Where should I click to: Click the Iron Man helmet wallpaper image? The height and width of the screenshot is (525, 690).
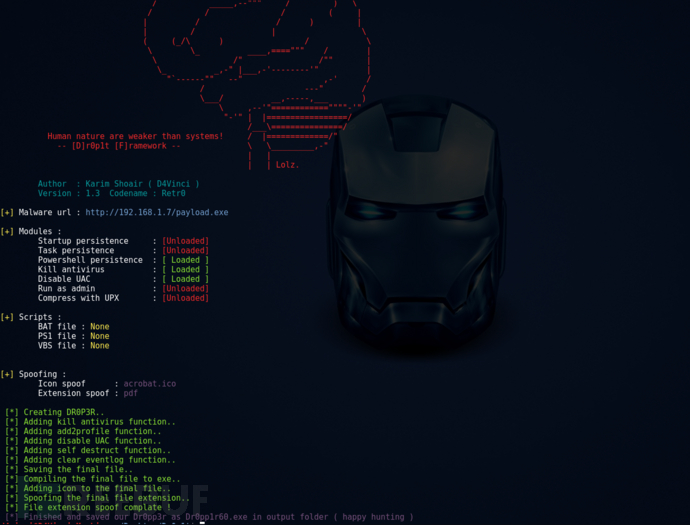click(x=417, y=224)
